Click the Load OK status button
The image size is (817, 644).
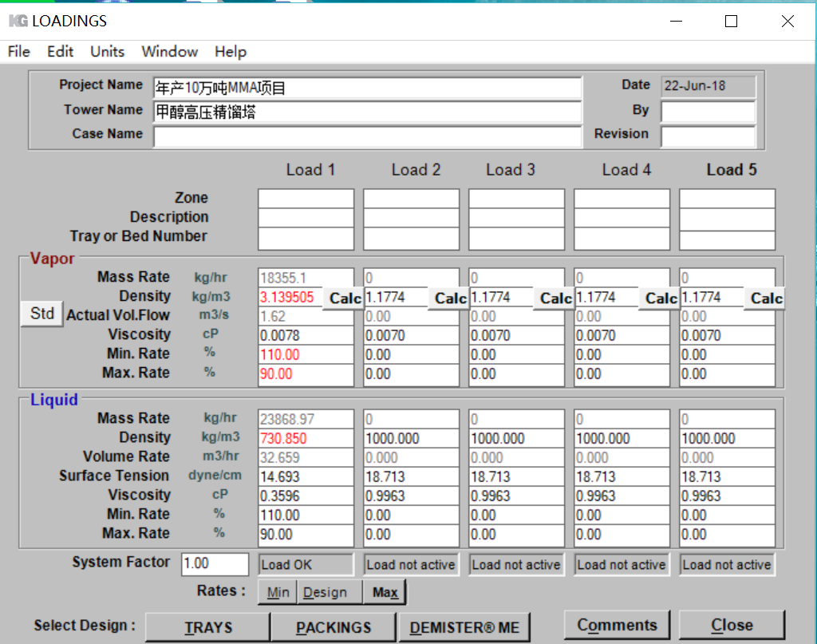coord(306,565)
